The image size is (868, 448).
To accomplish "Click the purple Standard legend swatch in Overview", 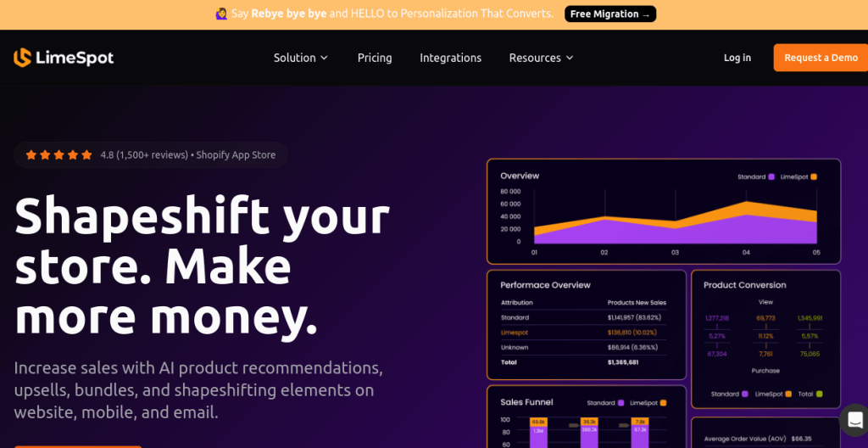I will (771, 176).
